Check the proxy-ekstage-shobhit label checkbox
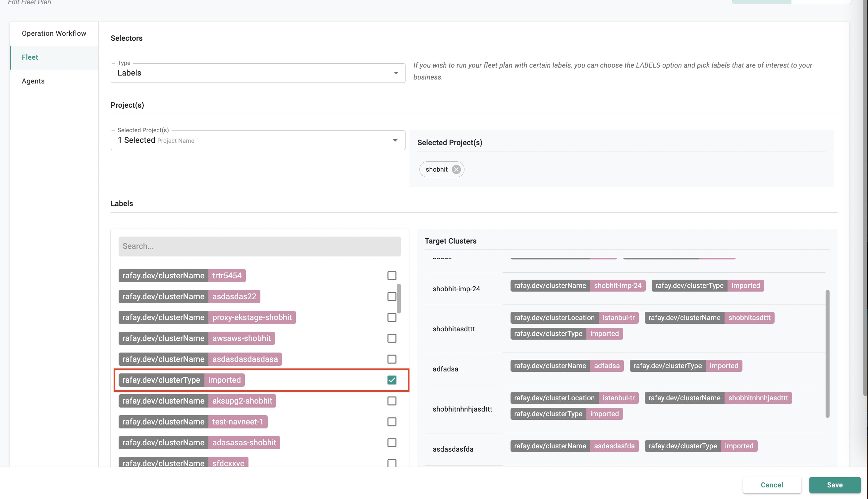The height and width of the screenshot is (499, 868). point(392,317)
